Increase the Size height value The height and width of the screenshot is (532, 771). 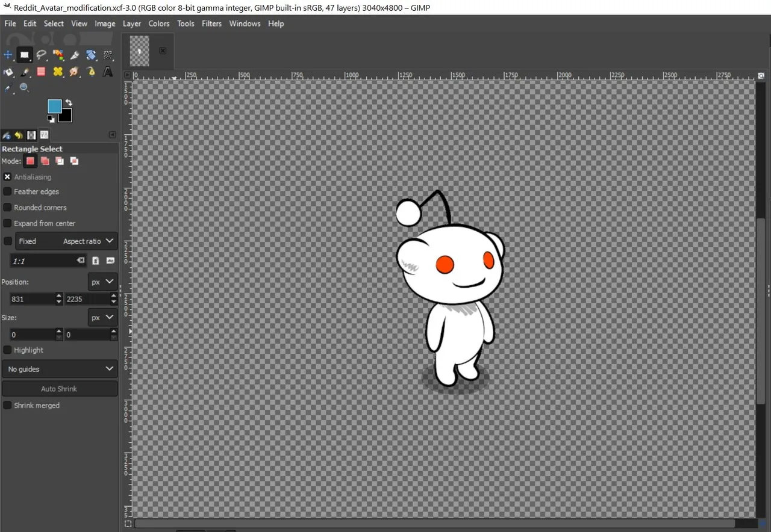tap(113, 331)
